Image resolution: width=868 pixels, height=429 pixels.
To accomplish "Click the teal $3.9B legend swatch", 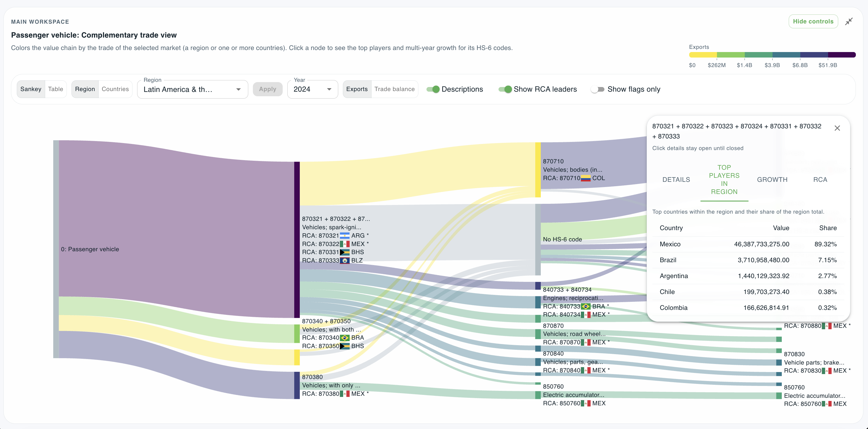I will (786, 55).
